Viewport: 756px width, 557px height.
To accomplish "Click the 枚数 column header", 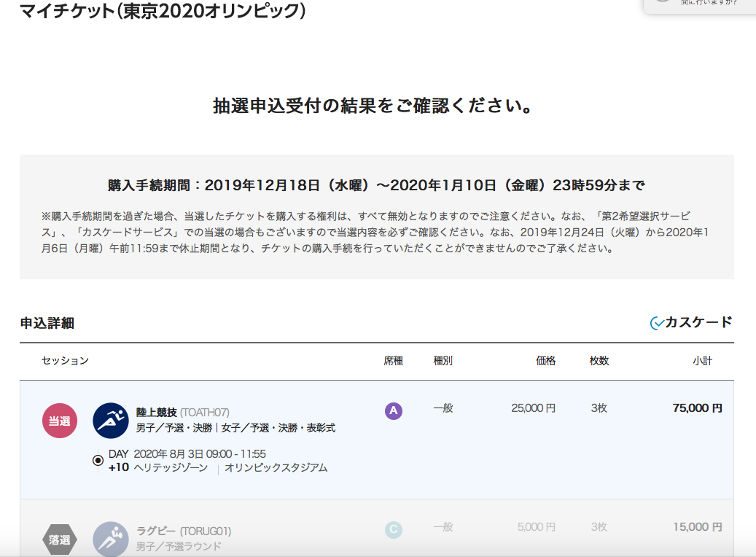I will (x=599, y=361).
